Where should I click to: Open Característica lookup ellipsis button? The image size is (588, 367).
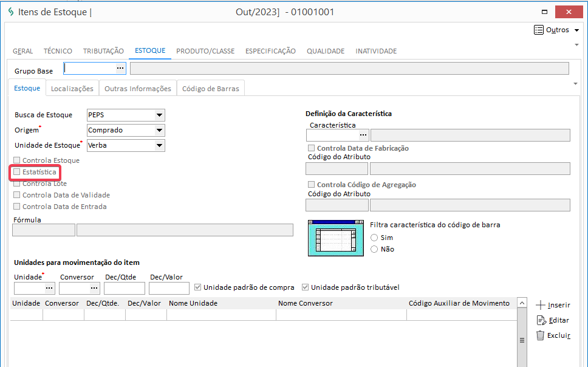[x=363, y=135]
